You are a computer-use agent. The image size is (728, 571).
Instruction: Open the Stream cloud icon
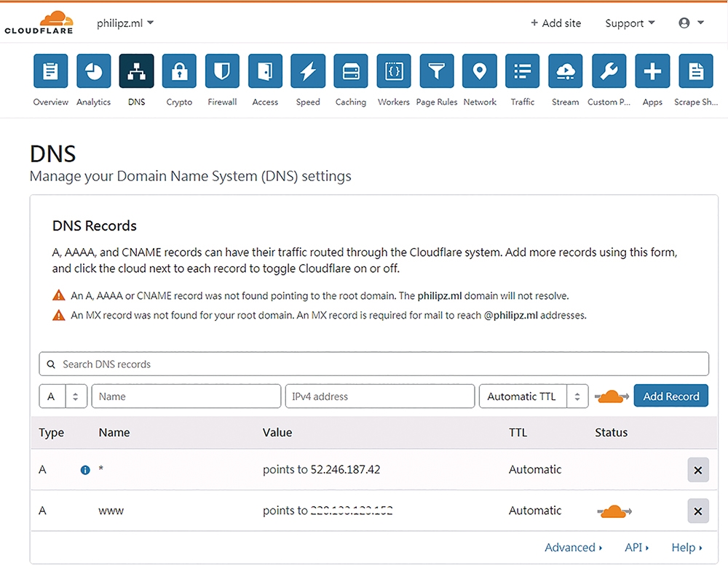pos(566,71)
